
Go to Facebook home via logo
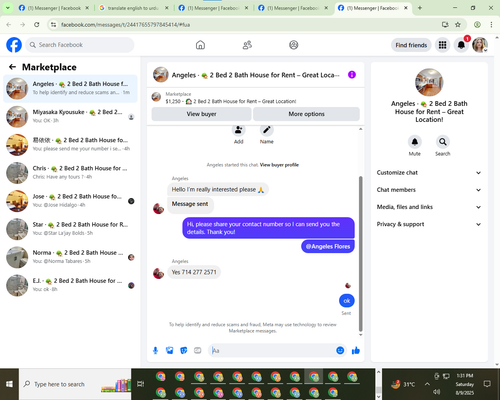[14, 45]
